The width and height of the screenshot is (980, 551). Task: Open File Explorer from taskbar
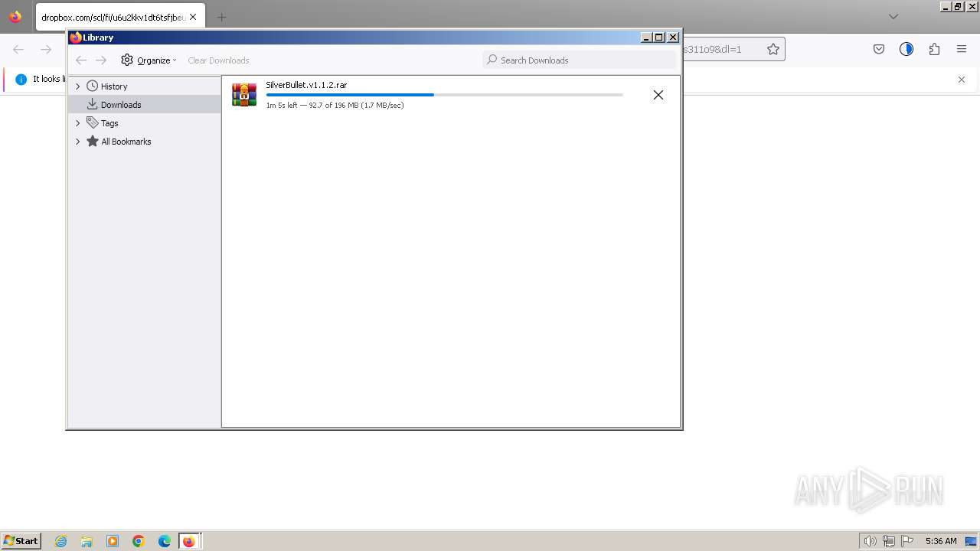[x=87, y=541]
